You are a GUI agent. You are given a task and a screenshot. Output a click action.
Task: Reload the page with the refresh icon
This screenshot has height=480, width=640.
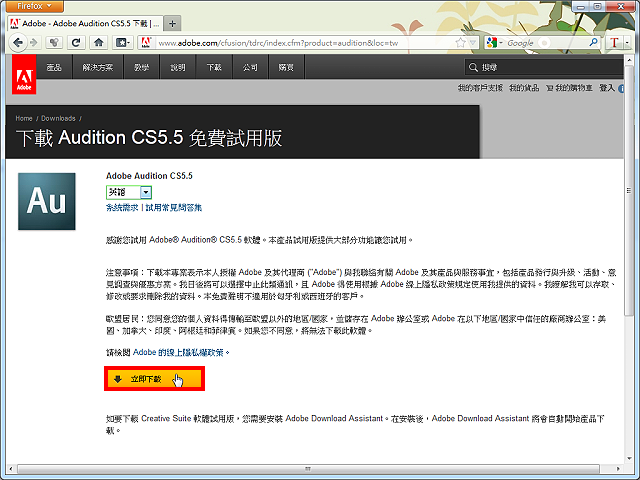(76, 42)
